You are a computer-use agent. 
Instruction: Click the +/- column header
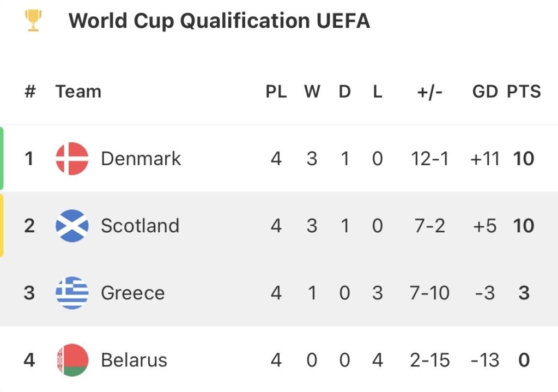click(x=430, y=92)
